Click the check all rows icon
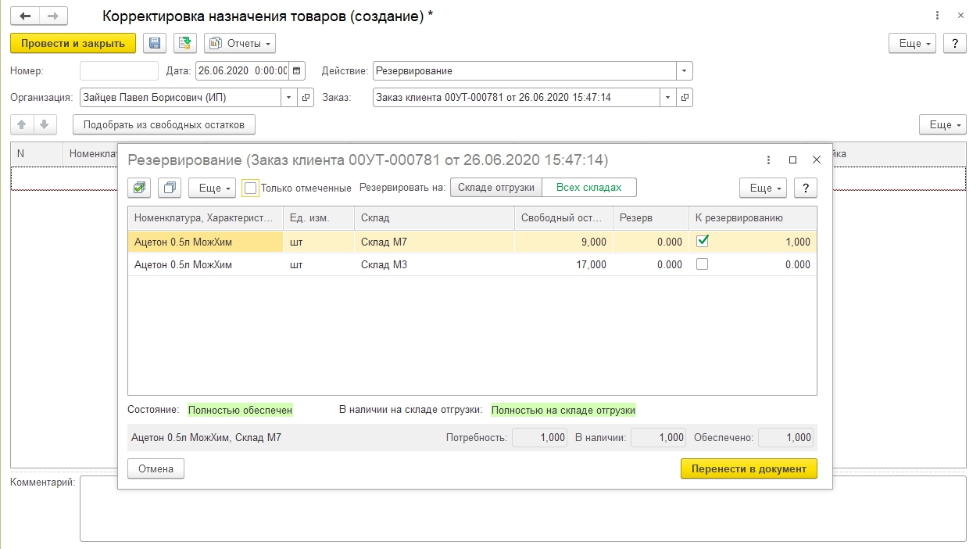This screenshot has width=980, height=549. (x=139, y=188)
